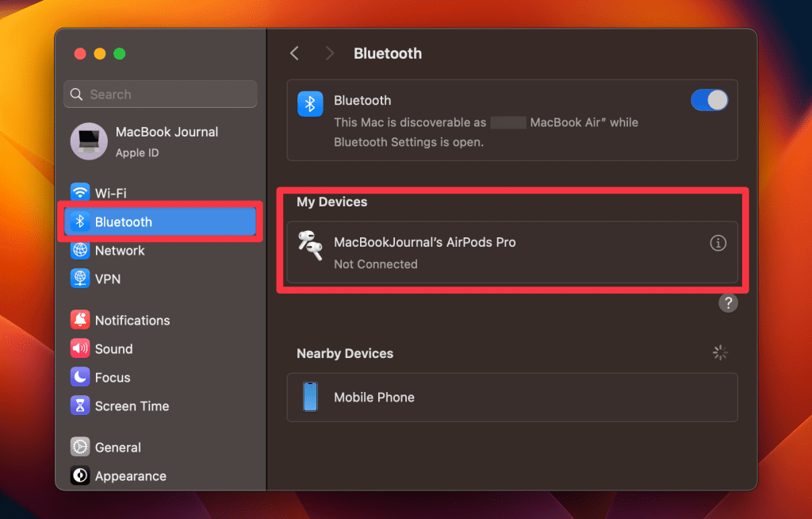Viewport: 812px width, 519px height.
Task: Click the AirPods Pro device icon
Action: 310,246
